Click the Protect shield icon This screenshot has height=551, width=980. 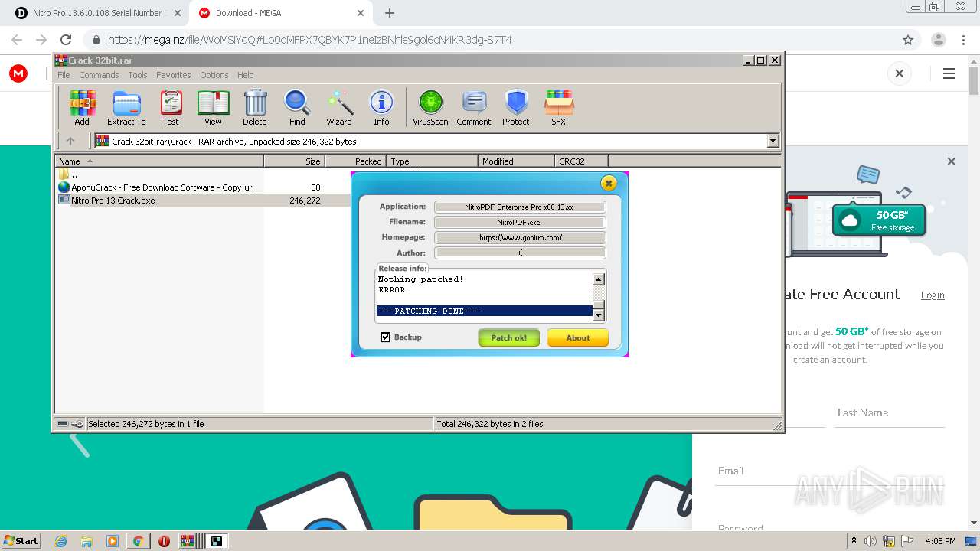[x=516, y=108]
